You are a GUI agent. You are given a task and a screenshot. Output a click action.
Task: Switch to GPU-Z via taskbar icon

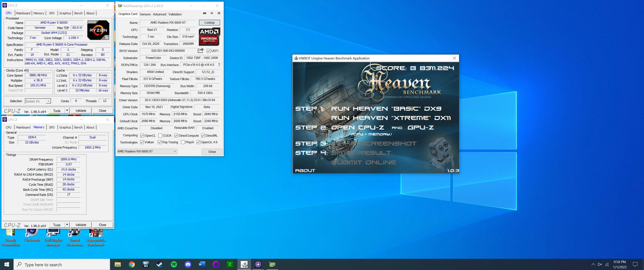(272, 264)
